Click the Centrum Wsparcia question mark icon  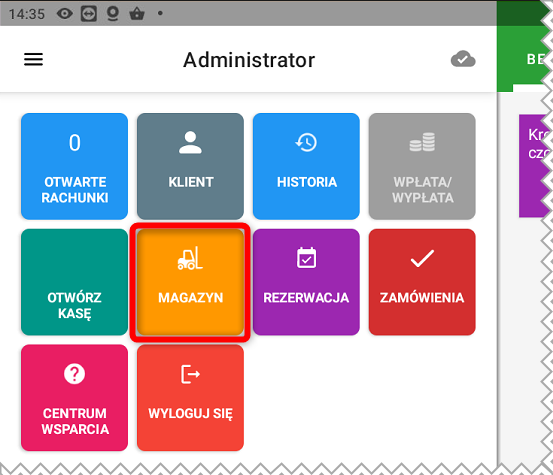74,373
